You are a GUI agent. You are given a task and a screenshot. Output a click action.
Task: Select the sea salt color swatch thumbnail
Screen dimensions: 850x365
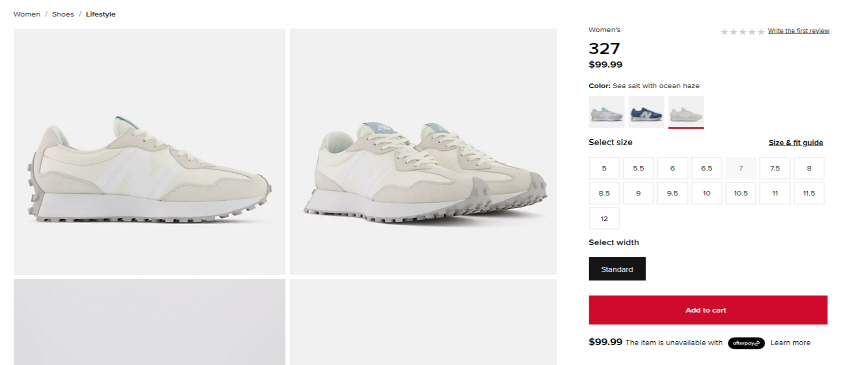click(686, 112)
